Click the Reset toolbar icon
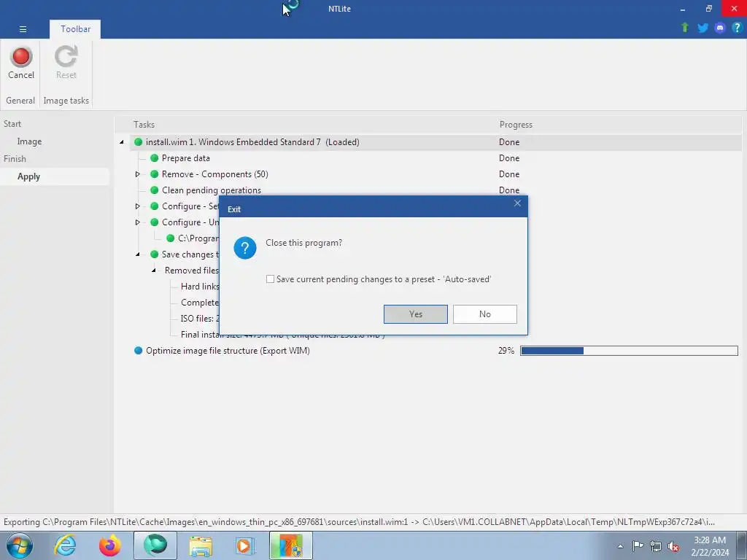This screenshot has height=560, width=747. click(x=66, y=57)
